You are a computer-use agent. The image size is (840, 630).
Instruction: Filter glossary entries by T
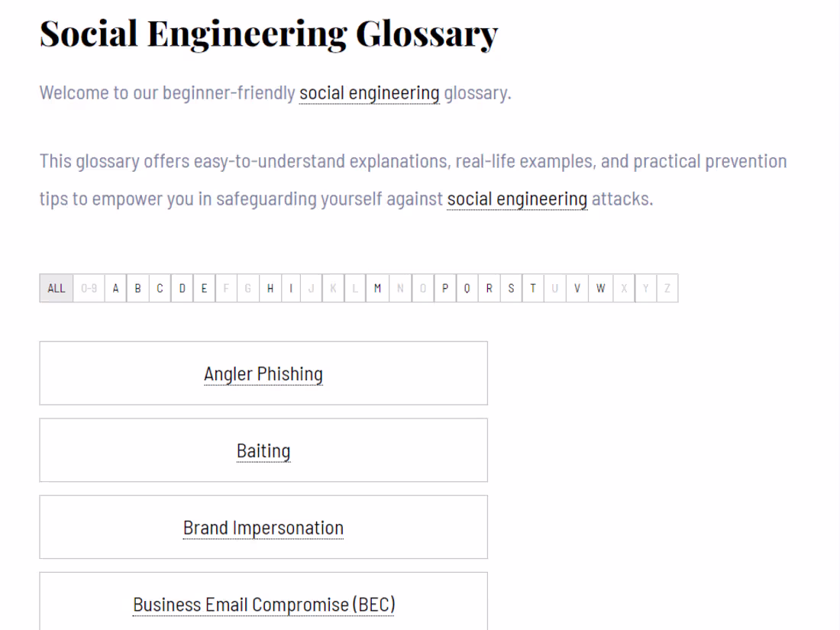pos(532,288)
